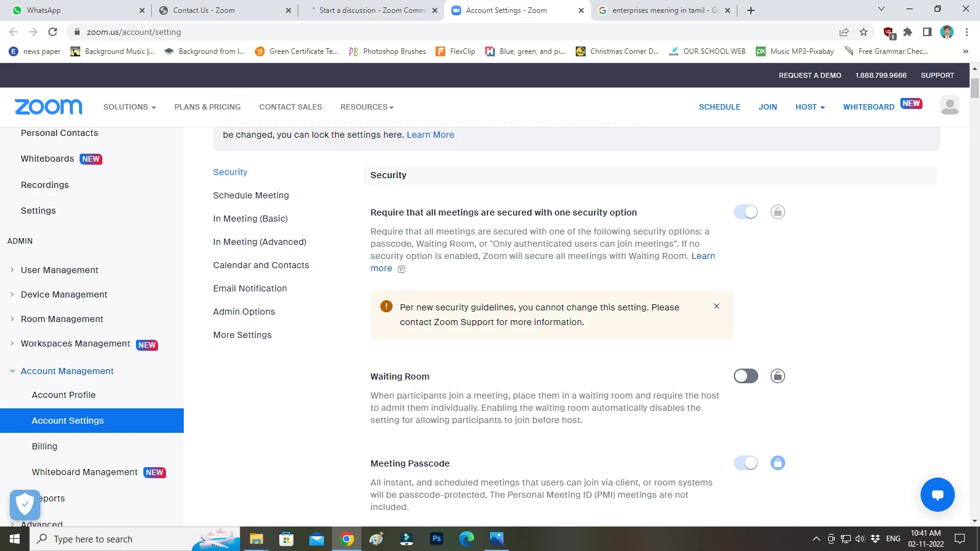Open the Windows Start menu
This screenshot has height=551, width=980.
[15, 539]
